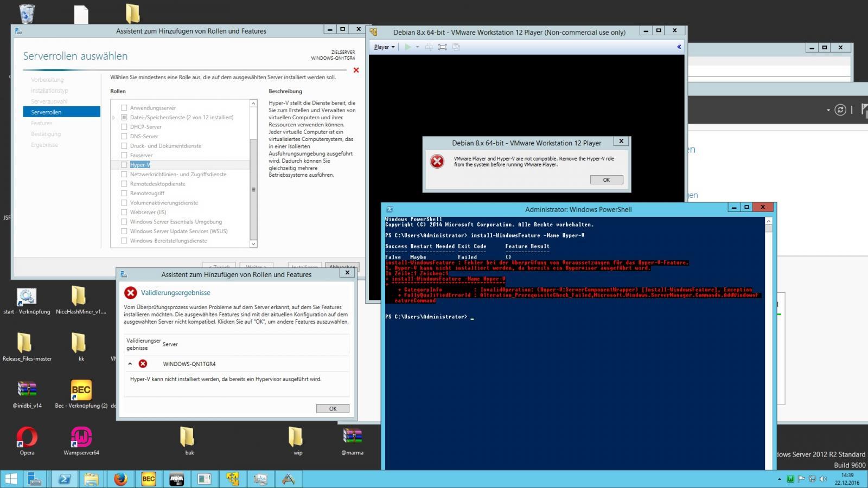
Task: Click the Arma 3 taskbar icon
Action: (x=176, y=479)
